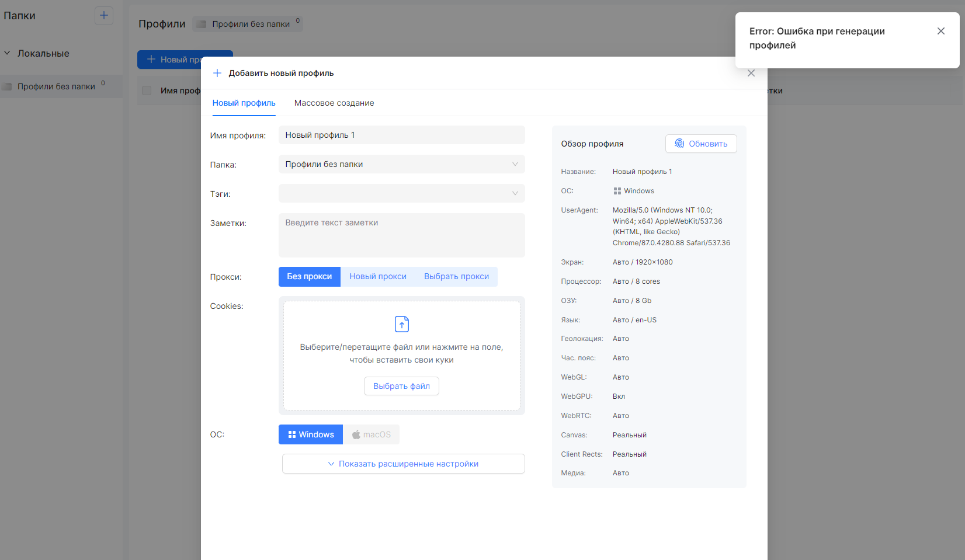
Task: Click the add folder plus icon
Action: pyautogui.click(x=104, y=15)
